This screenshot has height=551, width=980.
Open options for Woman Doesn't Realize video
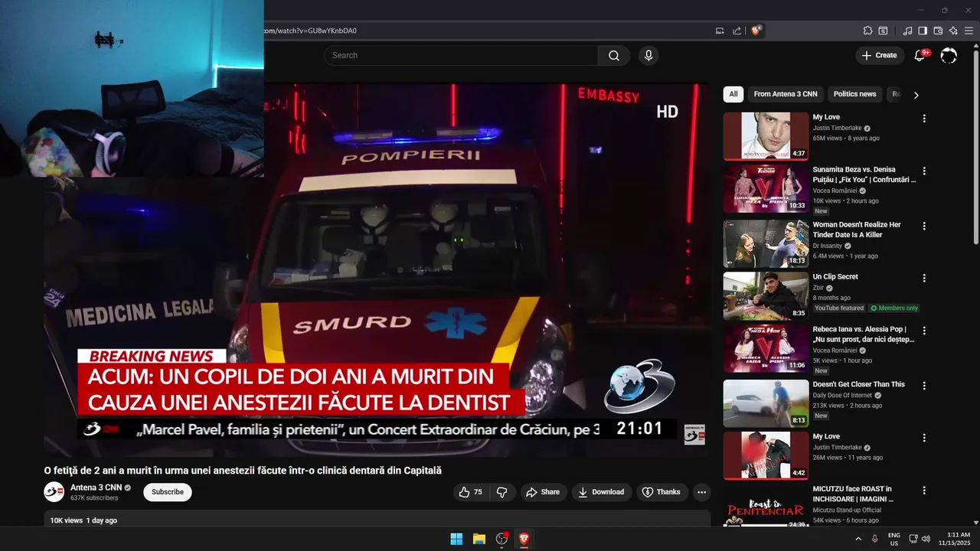point(924,226)
